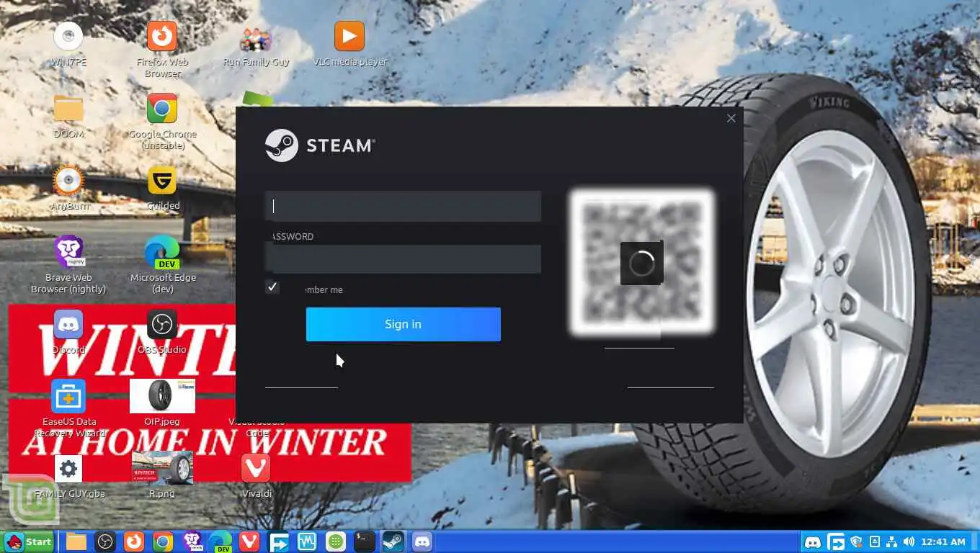Open EaseUS Data Recovery Wizard shortcut

(68, 410)
